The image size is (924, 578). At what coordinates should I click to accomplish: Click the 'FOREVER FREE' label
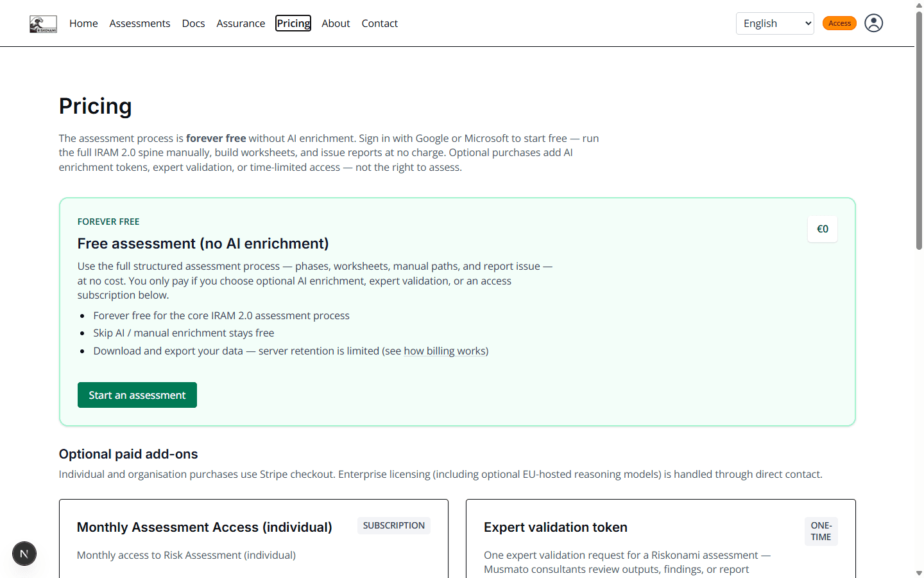pyautogui.click(x=108, y=222)
